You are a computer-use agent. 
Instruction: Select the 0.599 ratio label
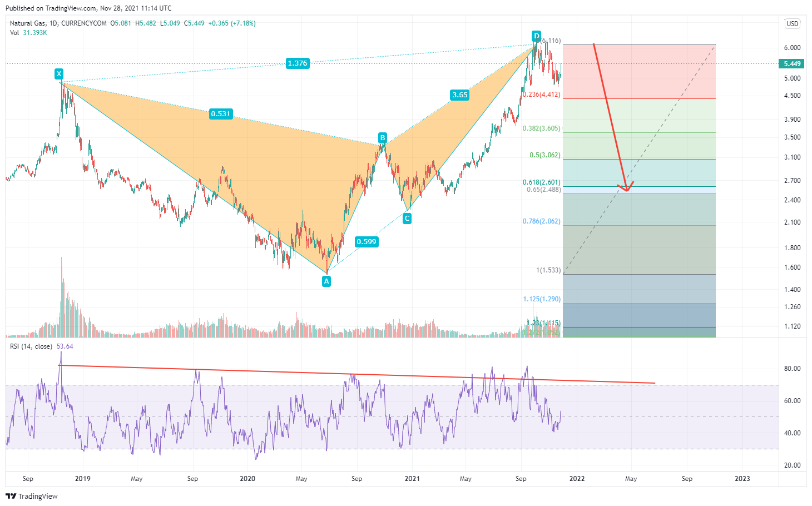coord(367,242)
